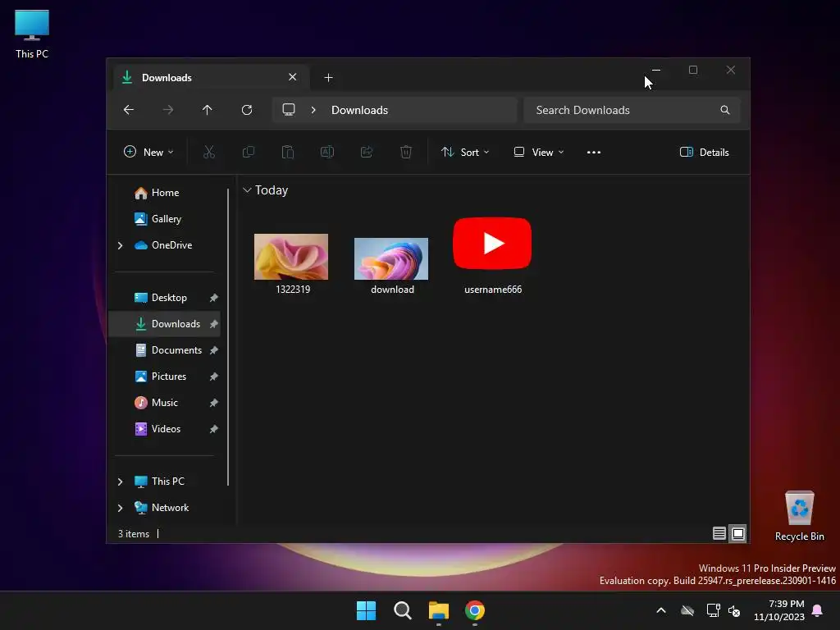
Task: Click the Paste clipboard icon
Action: tap(288, 152)
